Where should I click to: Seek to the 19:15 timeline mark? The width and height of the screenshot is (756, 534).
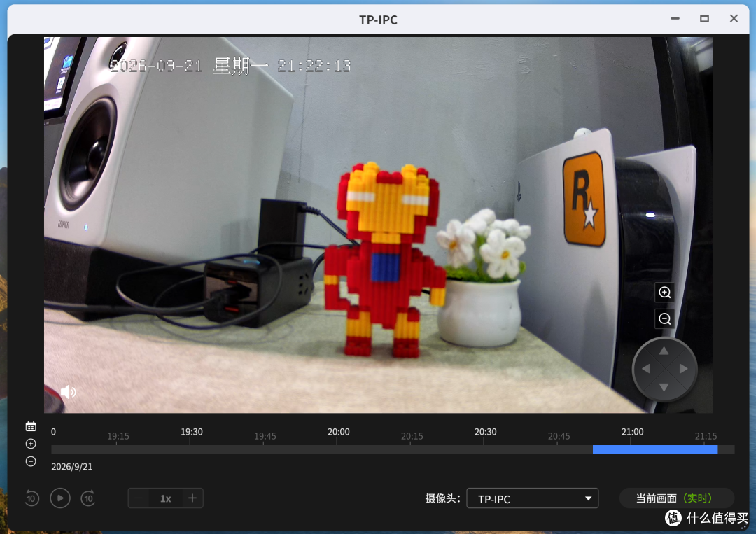click(x=118, y=436)
